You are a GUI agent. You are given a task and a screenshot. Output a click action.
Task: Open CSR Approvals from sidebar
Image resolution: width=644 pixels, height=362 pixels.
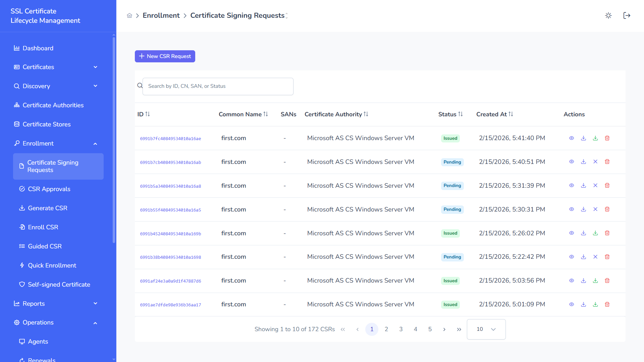(49, 189)
